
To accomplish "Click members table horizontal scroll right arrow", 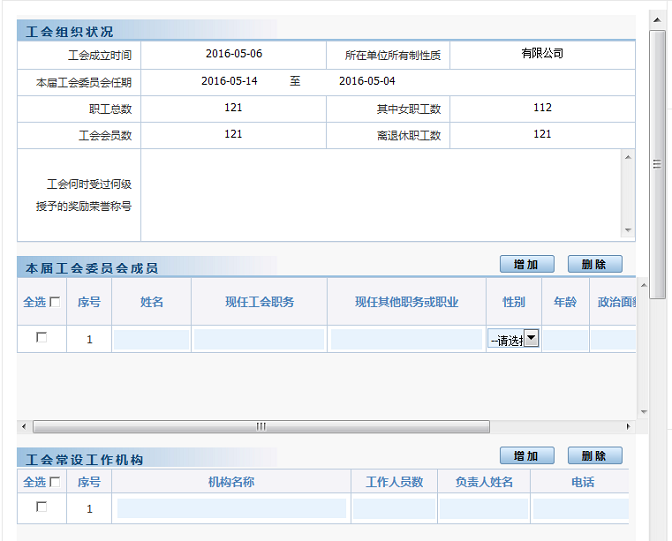I will click(628, 427).
